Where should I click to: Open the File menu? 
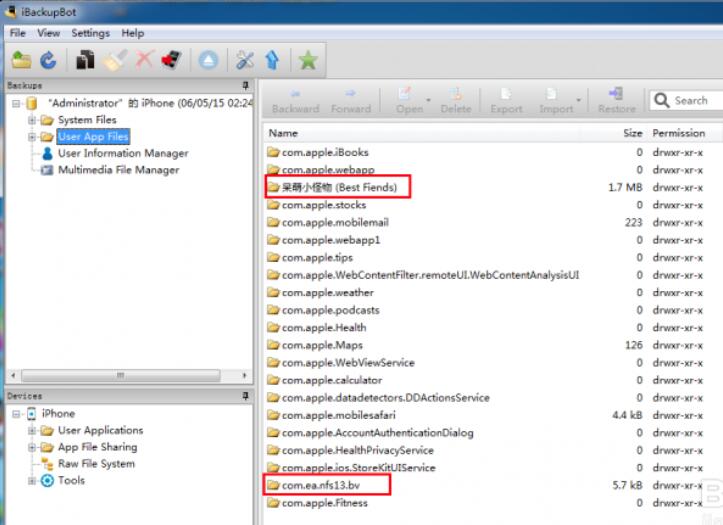(18, 33)
